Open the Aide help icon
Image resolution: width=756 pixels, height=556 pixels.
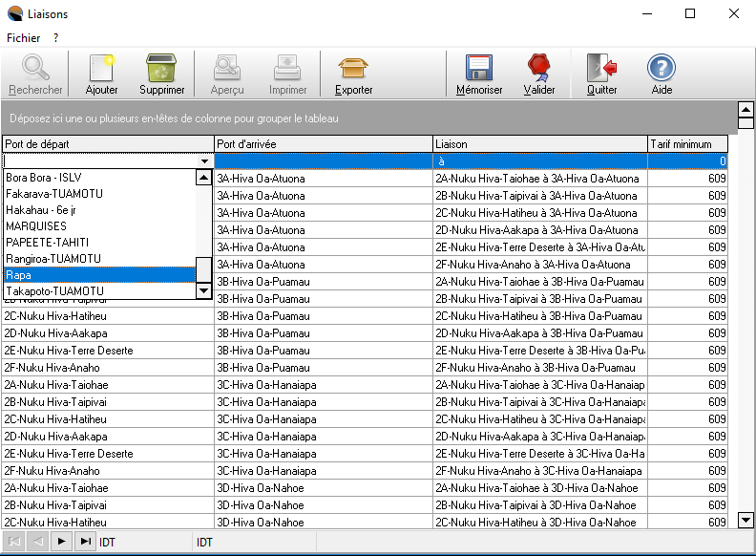(661, 69)
